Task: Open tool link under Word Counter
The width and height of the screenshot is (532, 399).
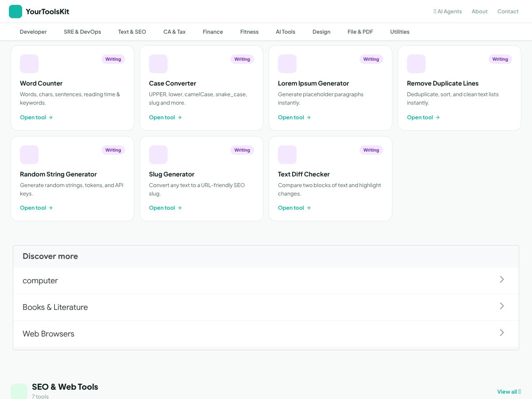Action: point(36,117)
